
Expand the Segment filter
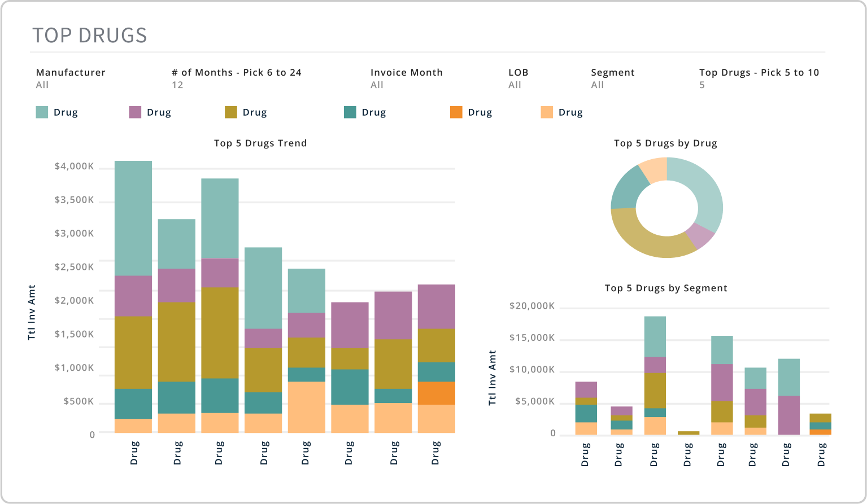click(612, 78)
